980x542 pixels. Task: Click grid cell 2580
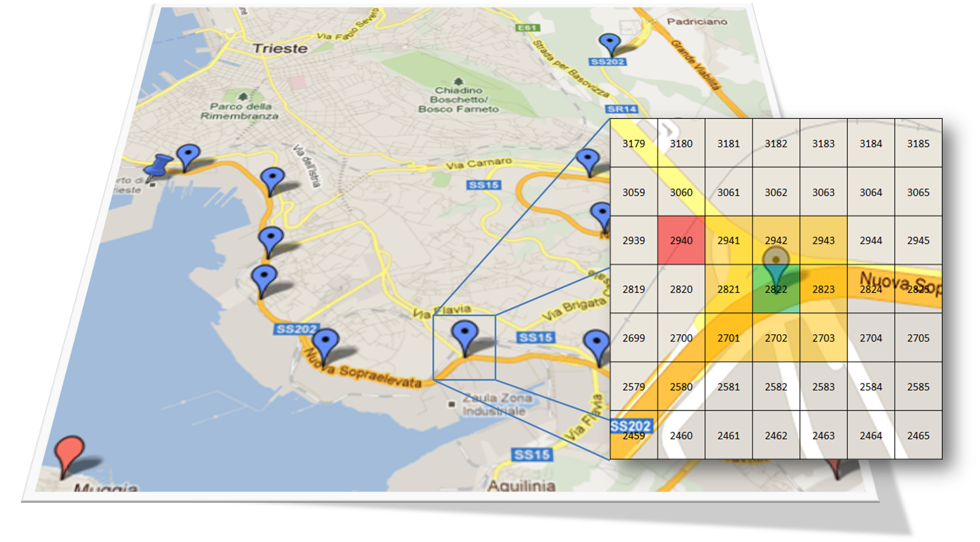click(x=681, y=387)
